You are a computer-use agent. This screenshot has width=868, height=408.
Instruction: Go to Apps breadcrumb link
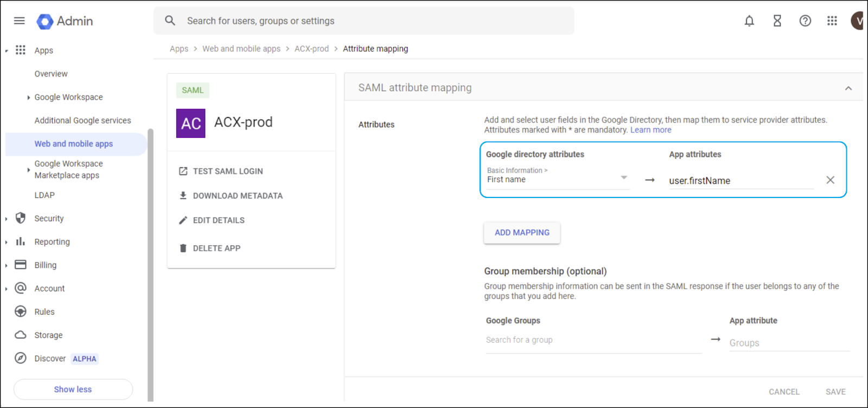coord(179,48)
